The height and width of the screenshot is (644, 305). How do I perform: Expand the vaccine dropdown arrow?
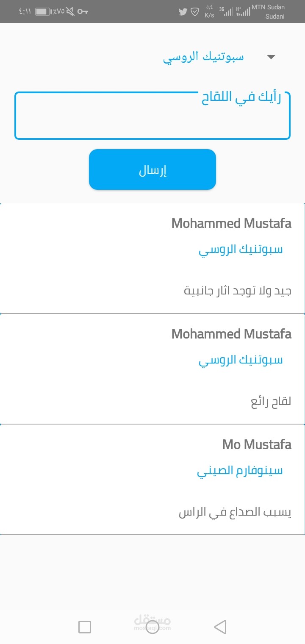point(272,57)
